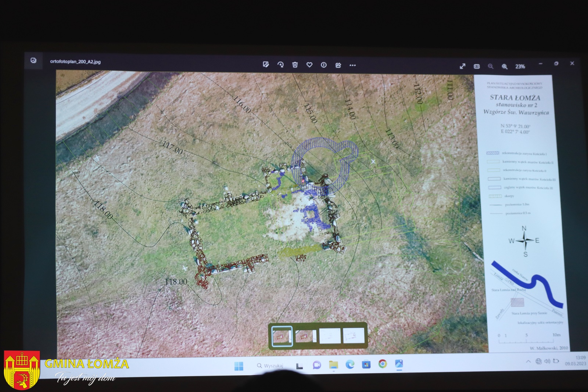Mark the photo as favorite with the heart
Viewport: 588px width, 392px height.
309,65
